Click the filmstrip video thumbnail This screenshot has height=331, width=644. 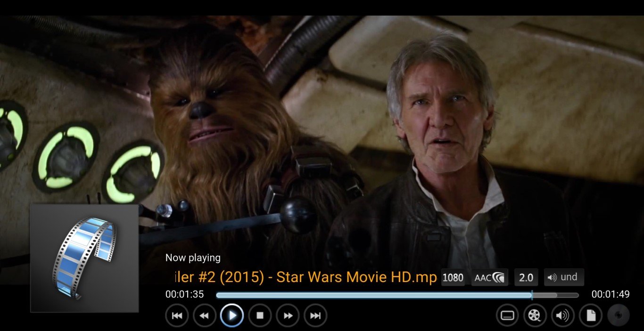85,258
